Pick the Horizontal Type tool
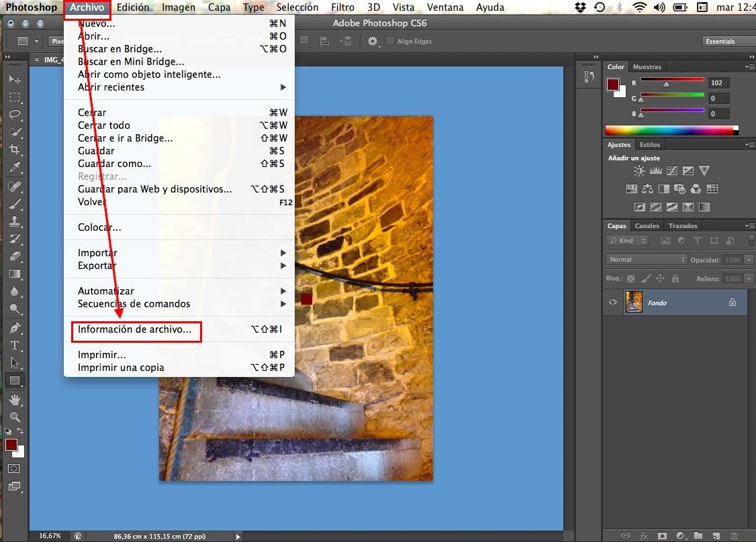The height and width of the screenshot is (542, 756). (15, 345)
